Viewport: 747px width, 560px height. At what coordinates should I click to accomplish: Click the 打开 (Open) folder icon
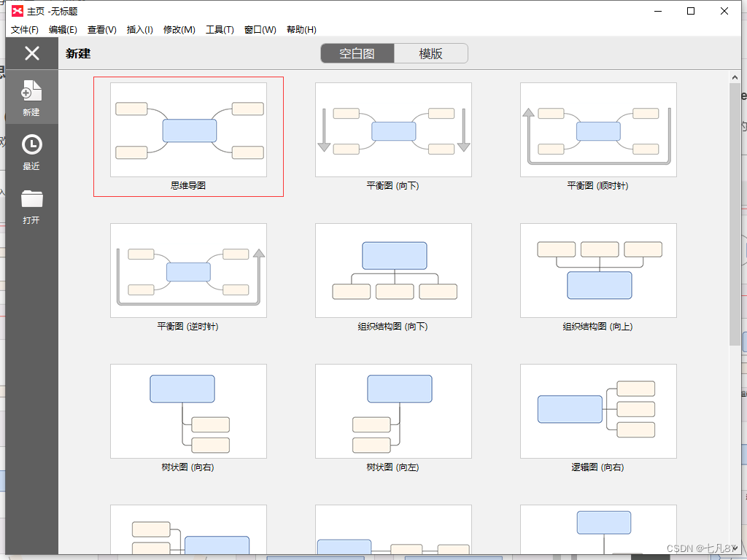point(31,198)
